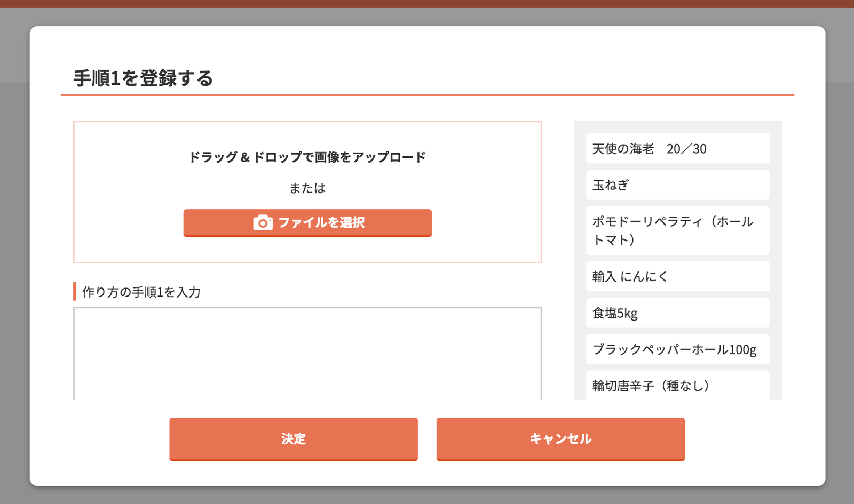Choose 輪切唐辛子（種なし） ingredient
The width and height of the screenshot is (854, 504).
click(677, 386)
